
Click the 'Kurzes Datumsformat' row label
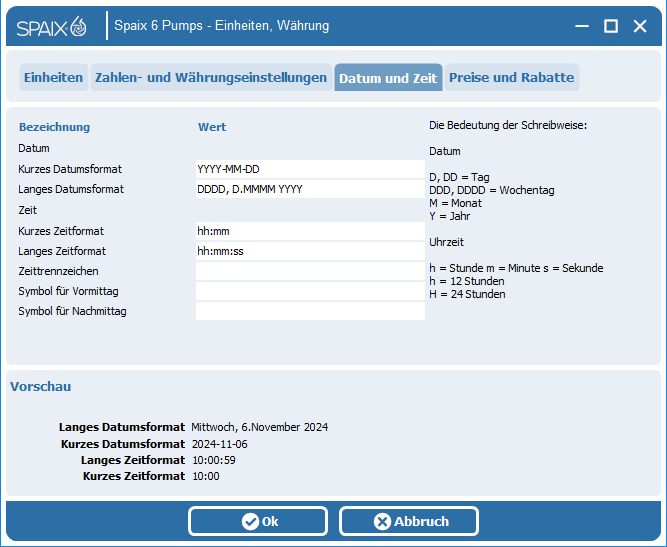pos(70,169)
